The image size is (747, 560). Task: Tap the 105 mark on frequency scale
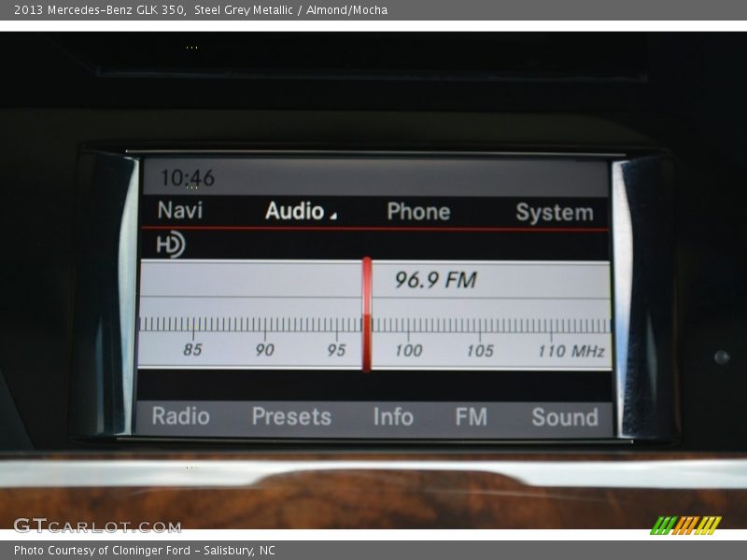(x=480, y=351)
